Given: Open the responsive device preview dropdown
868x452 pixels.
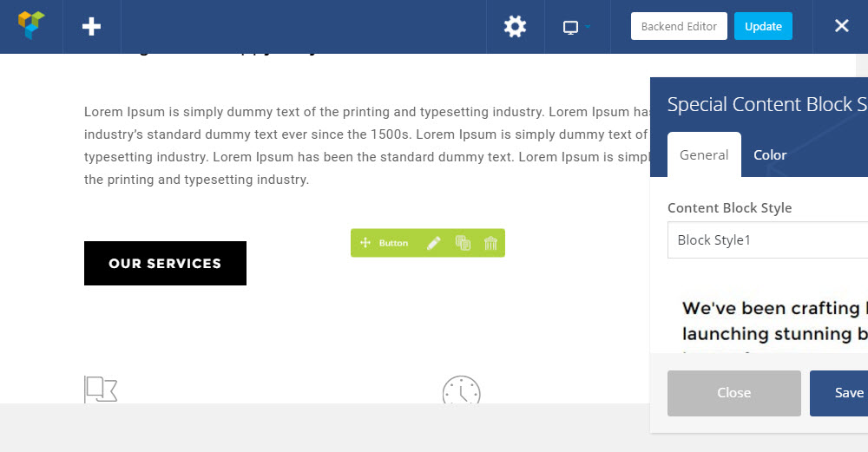Looking at the screenshot, I should tap(576, 27).
